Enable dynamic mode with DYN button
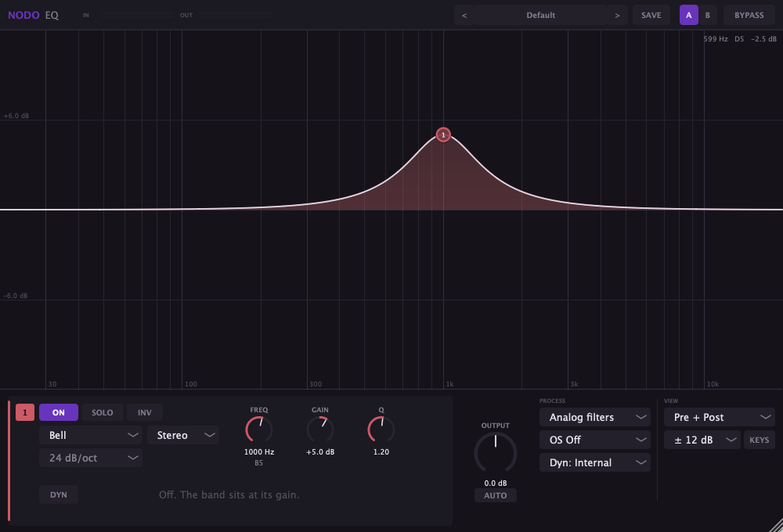Screen dimensions: 783x532 [59, 494]
